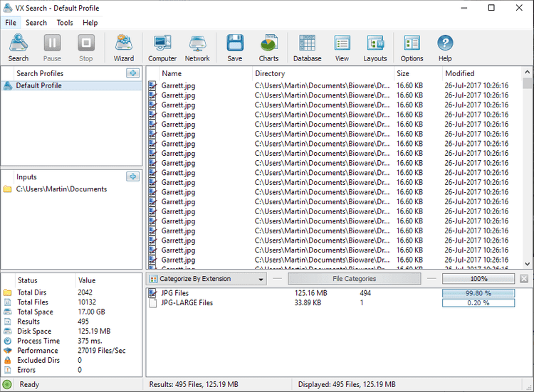Select the first Garrett.jpg result row
This screenshot has height=392, width=534.
click(x=335, y=86)
